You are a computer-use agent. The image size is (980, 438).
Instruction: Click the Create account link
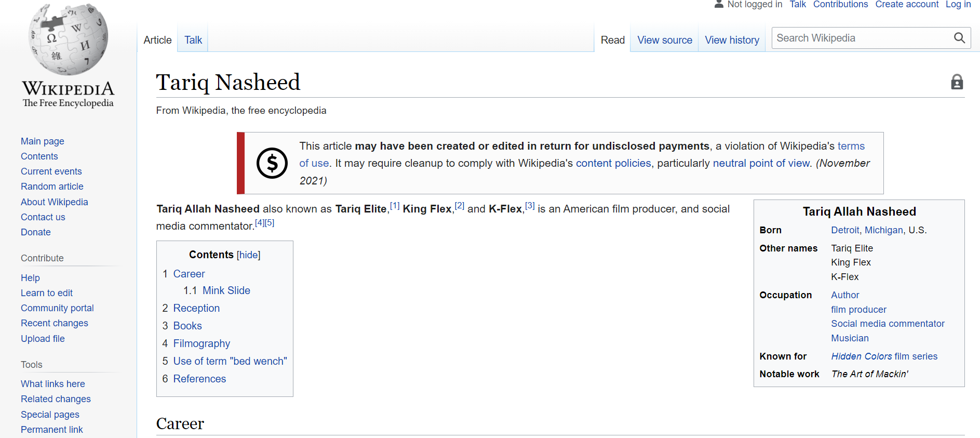[907, 4]
